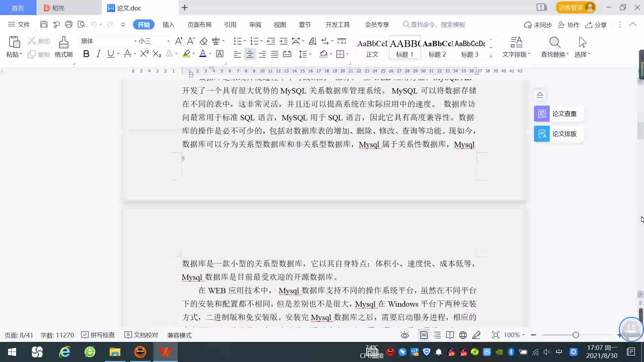The image size is (644, 362).
Task: Click the 协作 button
Action: coord(569,25)
